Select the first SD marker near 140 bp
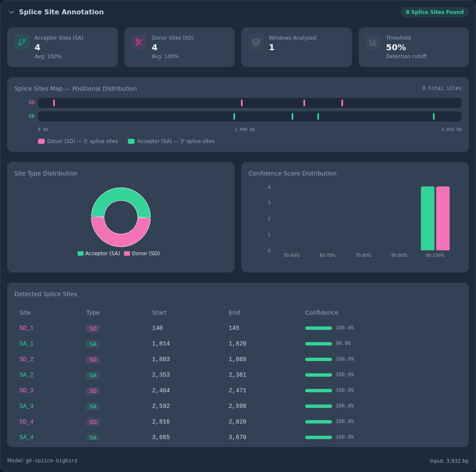This screenshot has height=472, width=476. pos(54,103)
